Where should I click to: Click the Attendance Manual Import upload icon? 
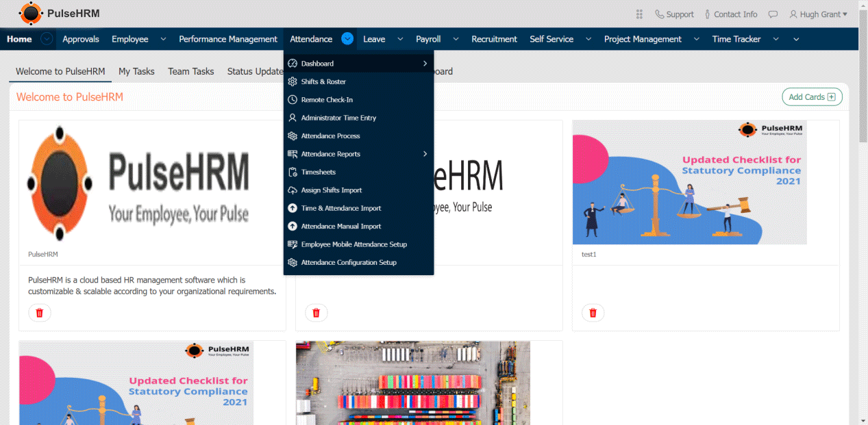[293, 227]
